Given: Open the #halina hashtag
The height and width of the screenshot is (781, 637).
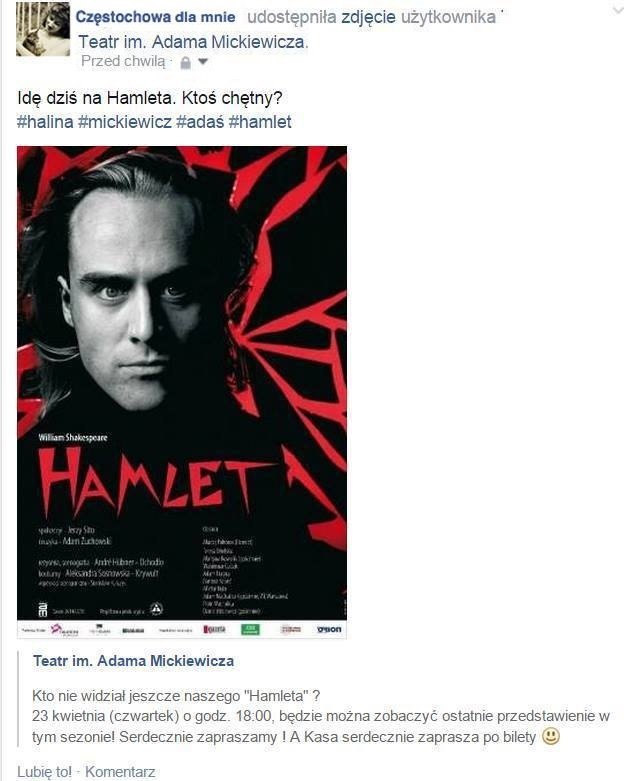Looking at the screenshot, I should 45,122.
